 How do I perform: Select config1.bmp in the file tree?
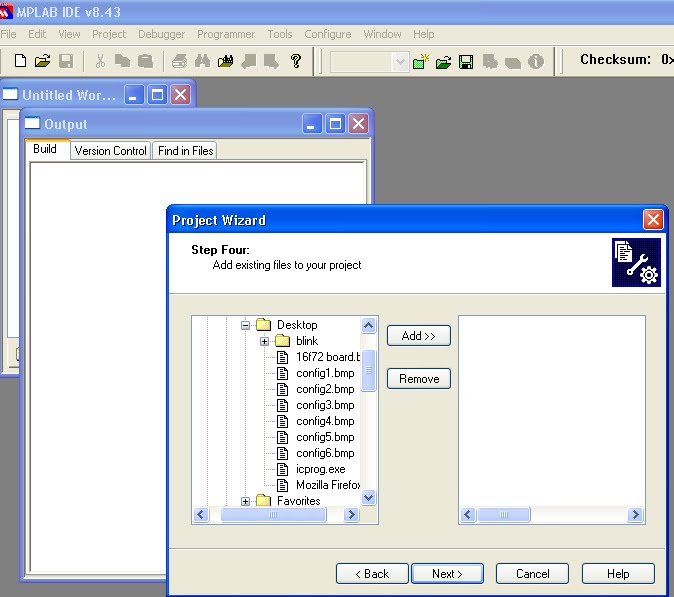(x=325, y=373)
